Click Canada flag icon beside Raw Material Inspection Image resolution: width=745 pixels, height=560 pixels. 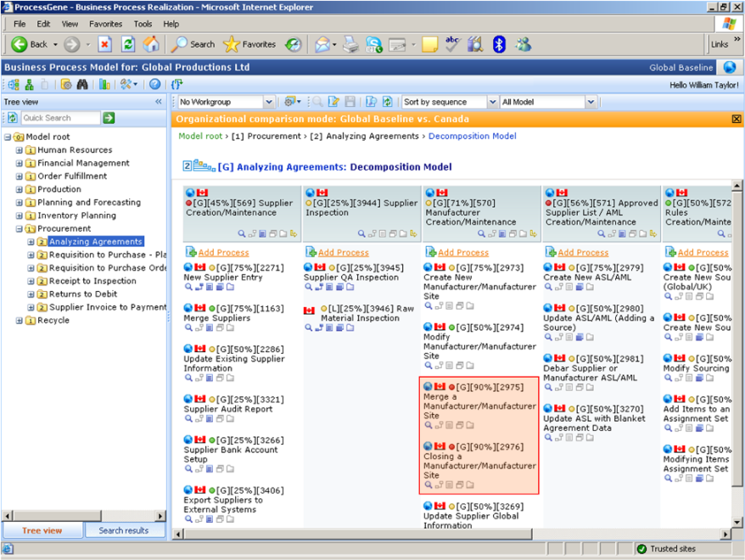click(310, 311)
